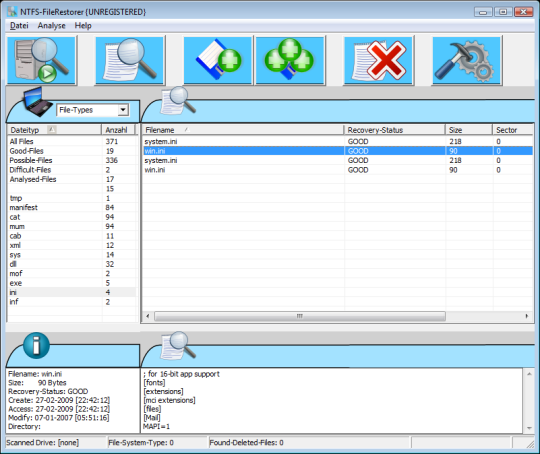Select the cab file type row
540x454 pixels.
tap(72, 236)
